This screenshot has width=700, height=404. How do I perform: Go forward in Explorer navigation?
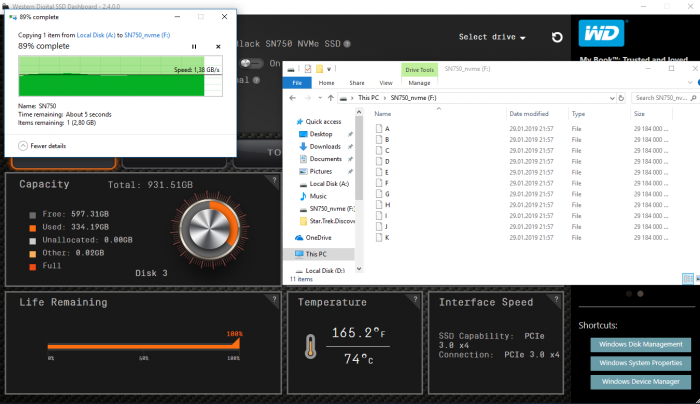coord(308,98)
